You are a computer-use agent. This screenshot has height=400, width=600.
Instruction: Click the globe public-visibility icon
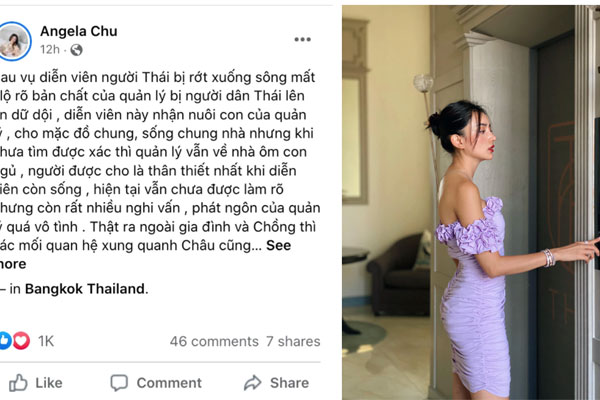76,50
